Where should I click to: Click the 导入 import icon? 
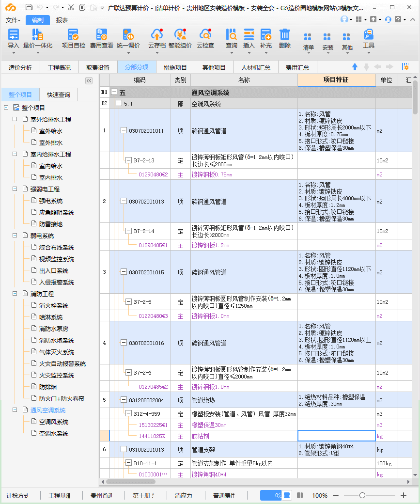point(14,35)
